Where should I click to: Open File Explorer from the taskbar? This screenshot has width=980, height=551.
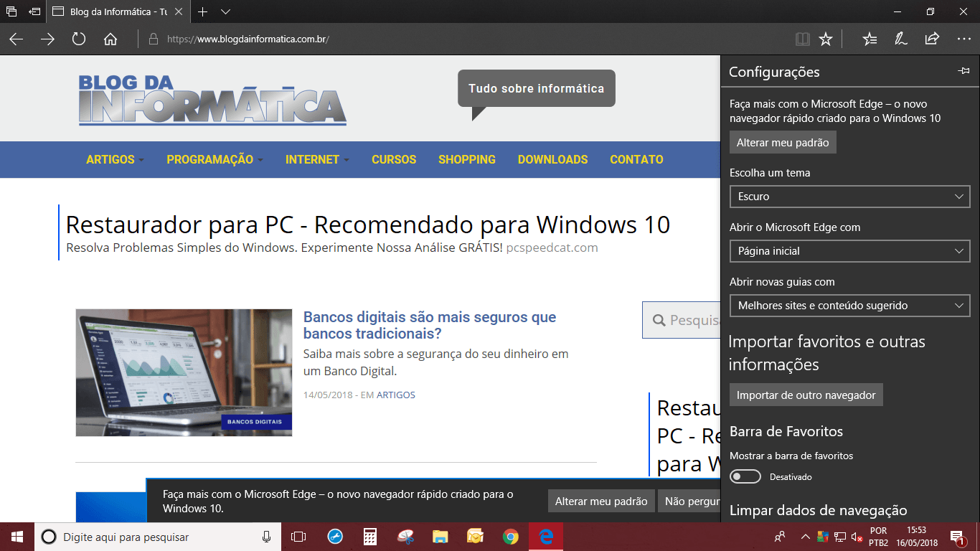[440, 537]
